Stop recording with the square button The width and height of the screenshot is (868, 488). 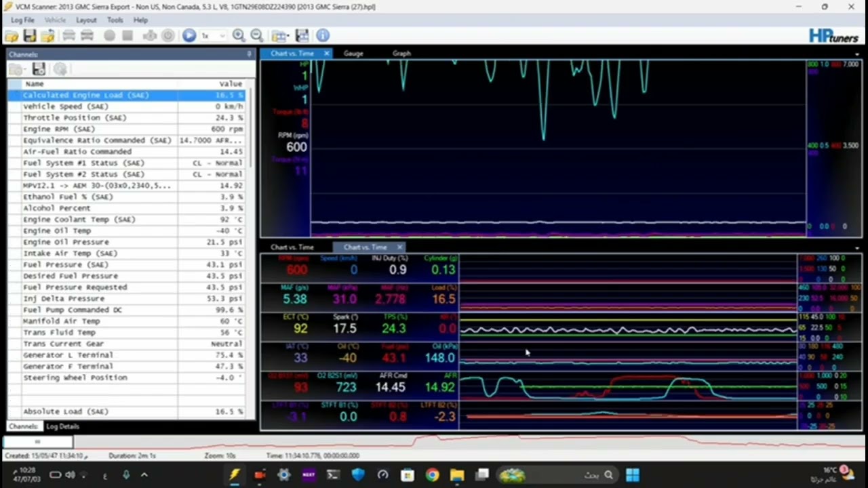[x=127, y=35]
